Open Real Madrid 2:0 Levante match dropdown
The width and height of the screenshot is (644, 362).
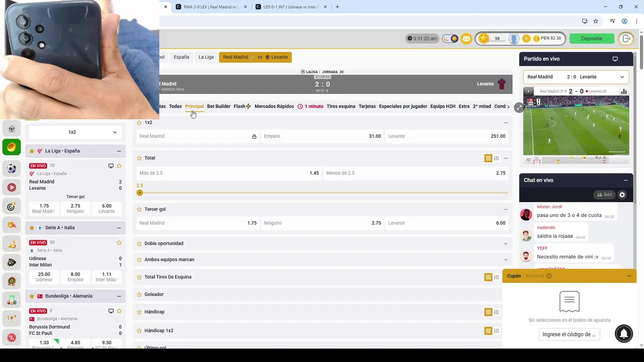click(x=576, y=77)
